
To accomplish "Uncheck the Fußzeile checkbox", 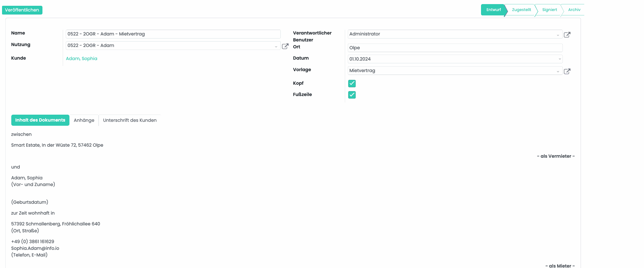I will 352,95.
